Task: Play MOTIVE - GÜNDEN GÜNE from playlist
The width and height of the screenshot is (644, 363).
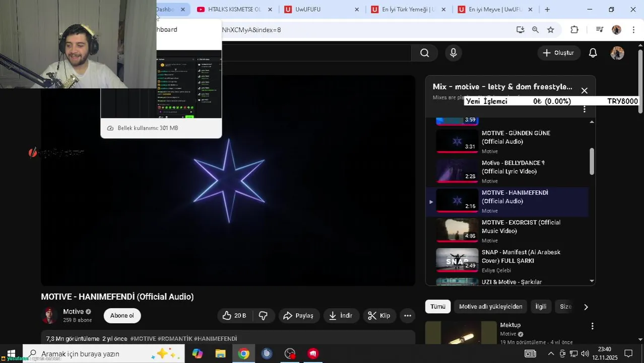Action: tap(507, 142)
